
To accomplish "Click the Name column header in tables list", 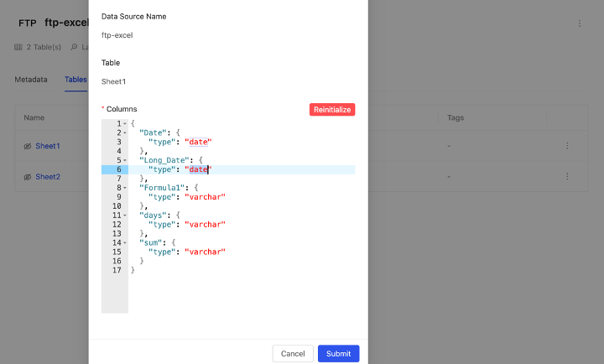I will [34, 117].
